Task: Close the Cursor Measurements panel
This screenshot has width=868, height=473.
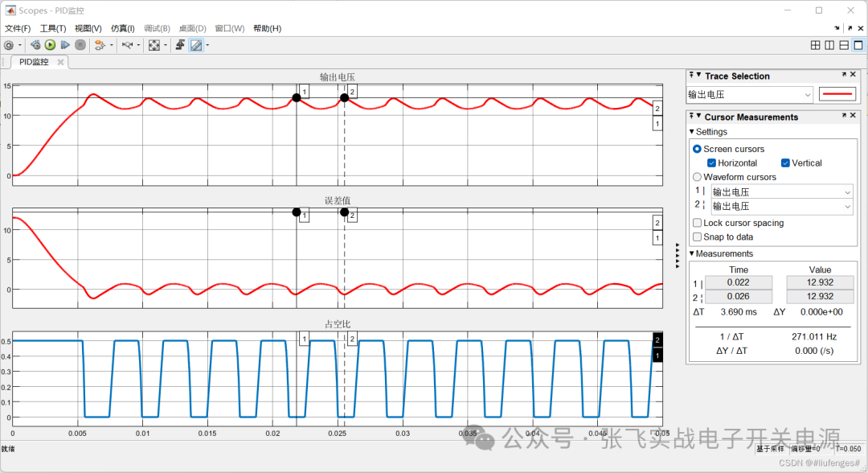Action: (853, 115)
